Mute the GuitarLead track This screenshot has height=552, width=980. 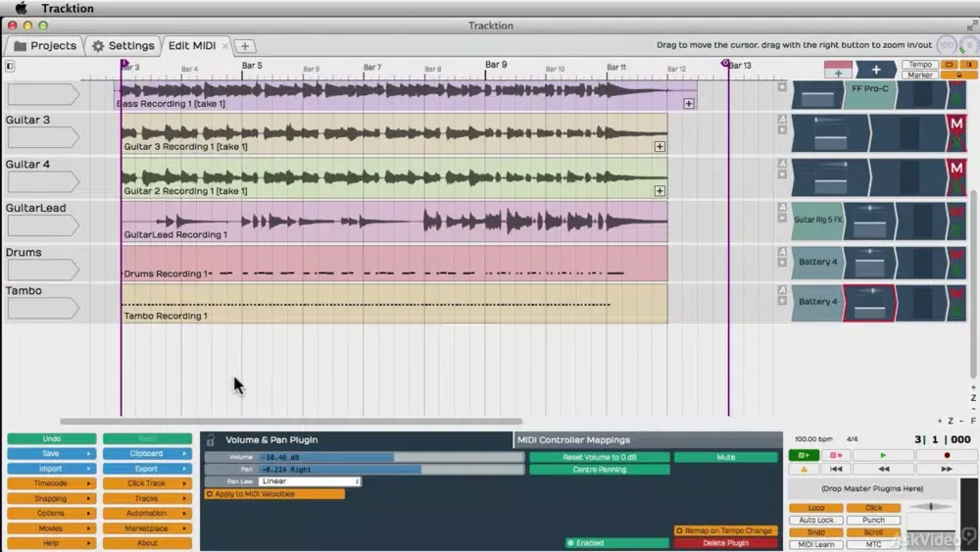956,213
